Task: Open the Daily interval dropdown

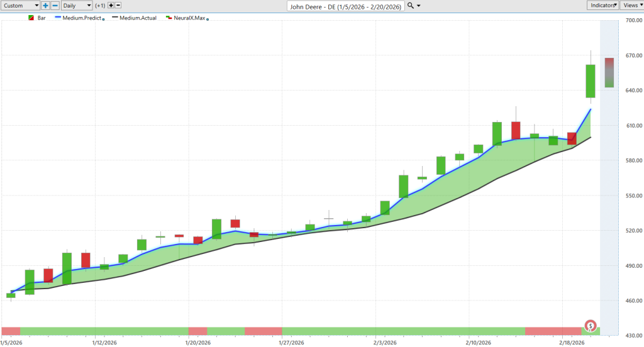Action: tap(77, 6)
